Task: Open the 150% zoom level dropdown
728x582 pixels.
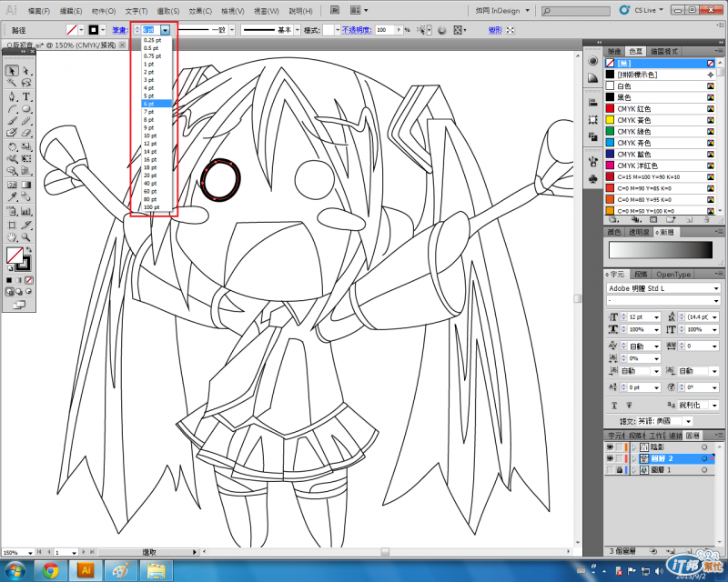Action: tap(30, 553)
